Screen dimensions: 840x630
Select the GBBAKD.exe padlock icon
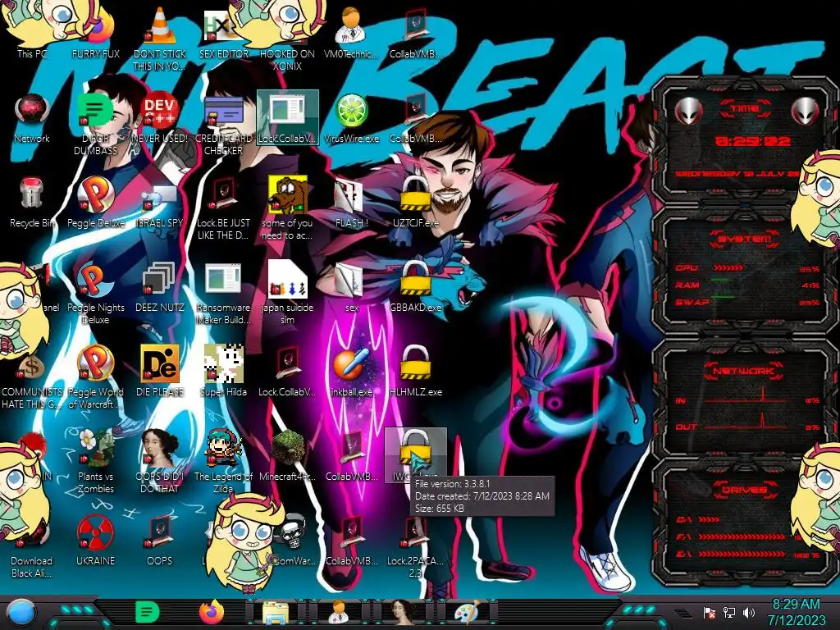tap(415, 287)
